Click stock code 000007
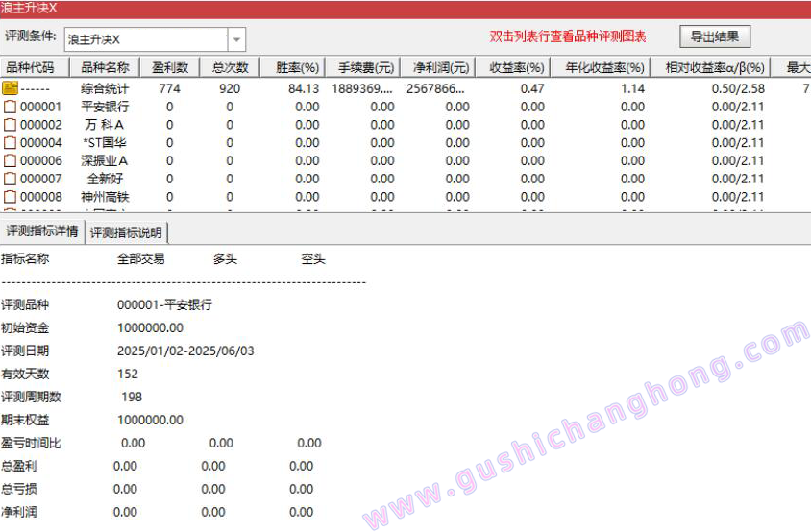This screenshot has width=811, height=532. [41, 179]
